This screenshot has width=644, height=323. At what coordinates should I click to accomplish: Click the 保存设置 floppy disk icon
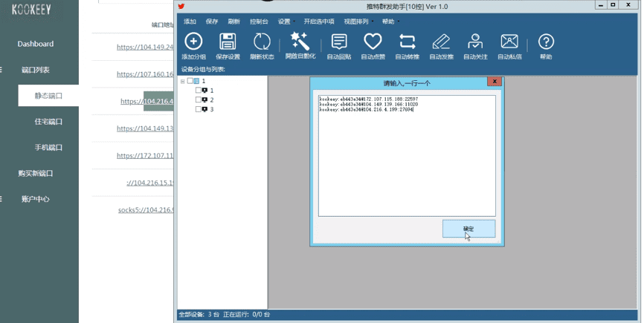click(x=228, y=42)
